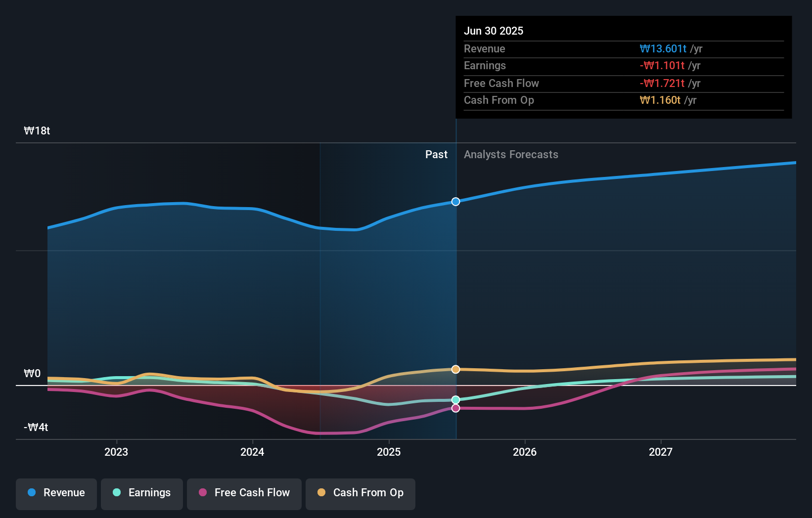Screen dimensions: 812x518
Task: Click the Earnings legend indicator dot
Action: tap(116, 493)
